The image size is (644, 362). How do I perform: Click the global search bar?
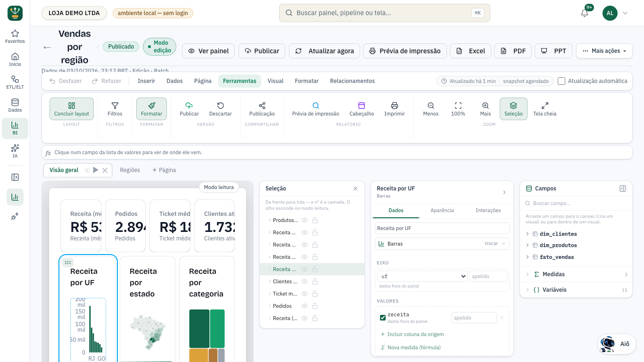385,13
